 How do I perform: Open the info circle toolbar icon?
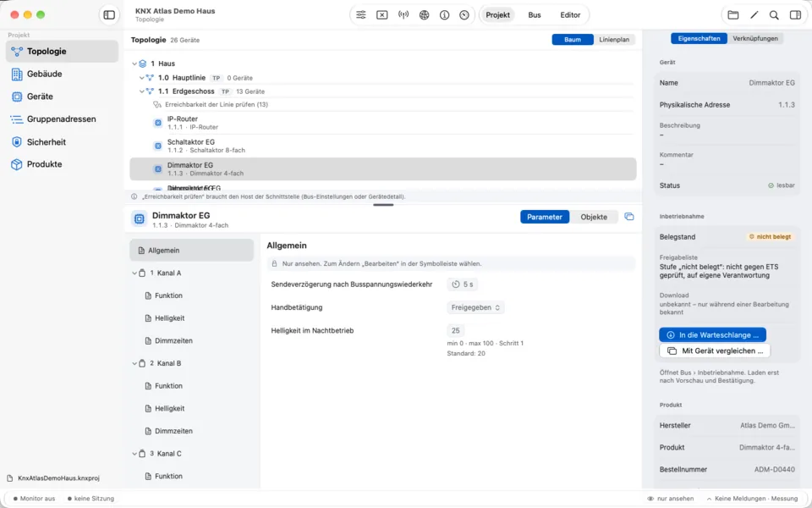coord(444,15)
